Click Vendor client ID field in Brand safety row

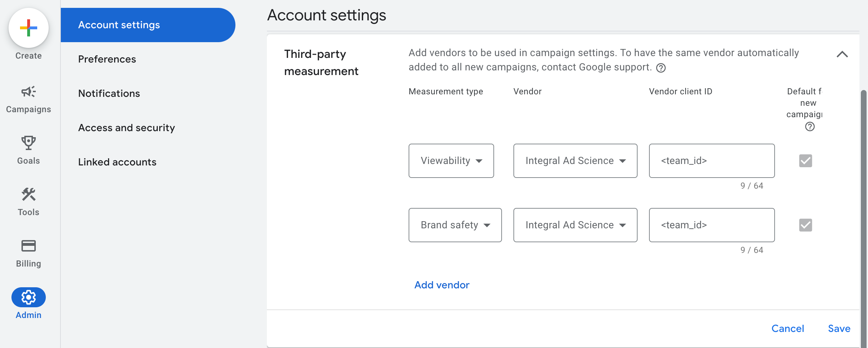(x=712, y=225)
